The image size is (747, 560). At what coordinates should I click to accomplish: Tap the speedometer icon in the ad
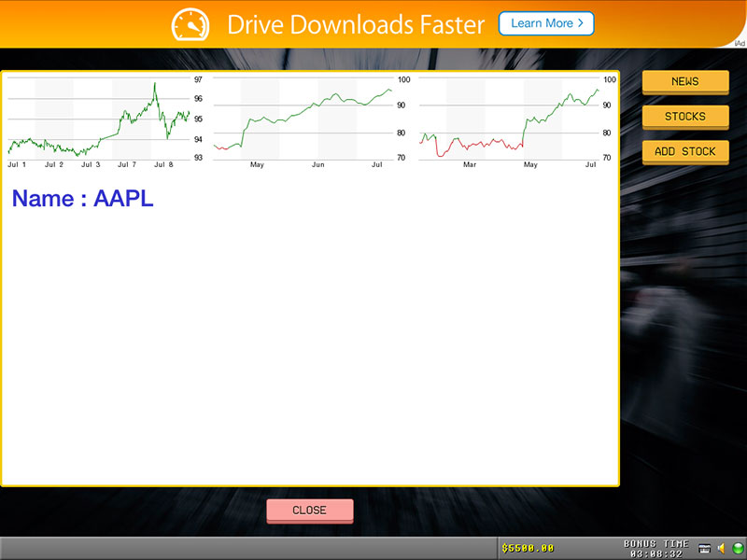[x=190, y=24]
